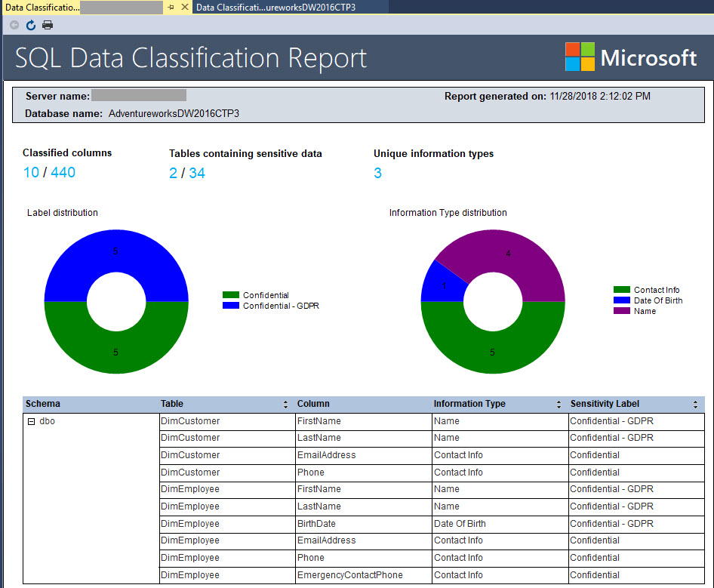Click the purple Name legend swatch
Image resolution: width=714 pixels, height=588 pixels.
pyautogui.click(x=621, y=311)
